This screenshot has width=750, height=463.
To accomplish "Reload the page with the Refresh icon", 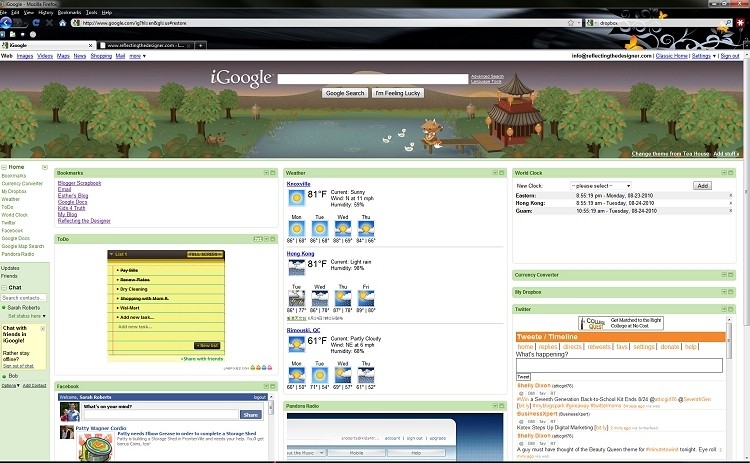I will (36, 22).
